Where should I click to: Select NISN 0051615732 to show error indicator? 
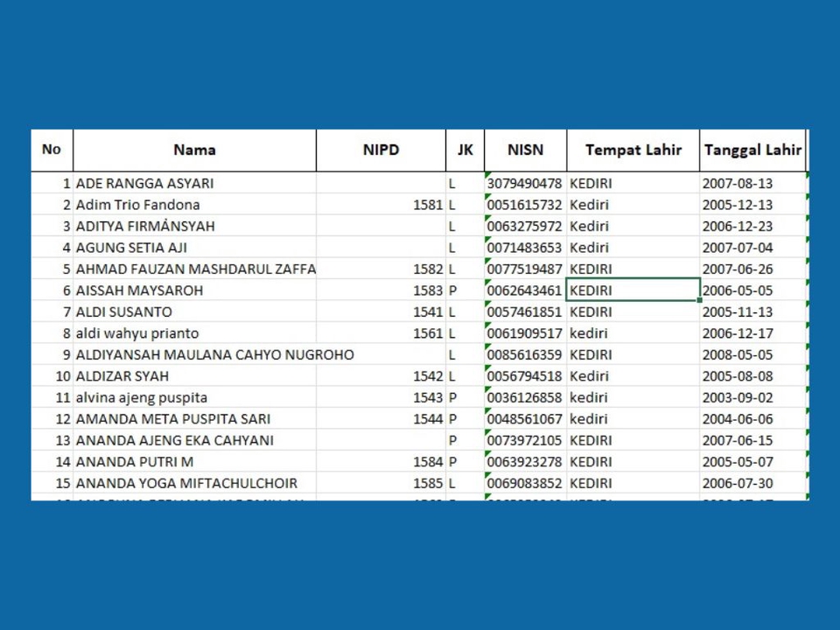[x=525, y=205]
